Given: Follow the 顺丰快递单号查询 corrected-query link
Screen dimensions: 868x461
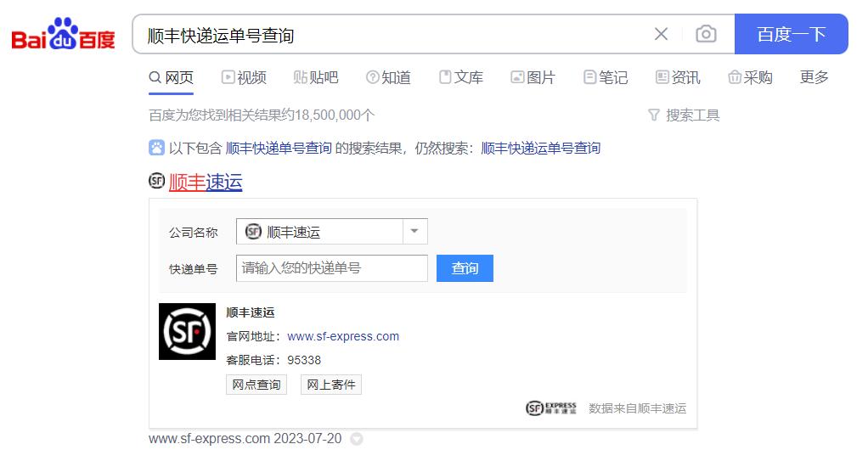Looking at the screenshot, I should click(279, 149).
